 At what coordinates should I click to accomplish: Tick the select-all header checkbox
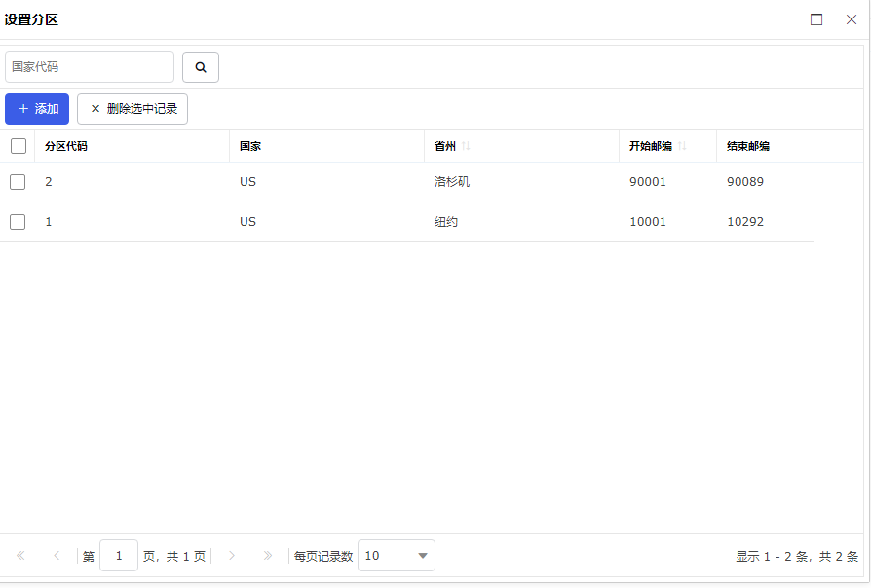coord(19,146)
